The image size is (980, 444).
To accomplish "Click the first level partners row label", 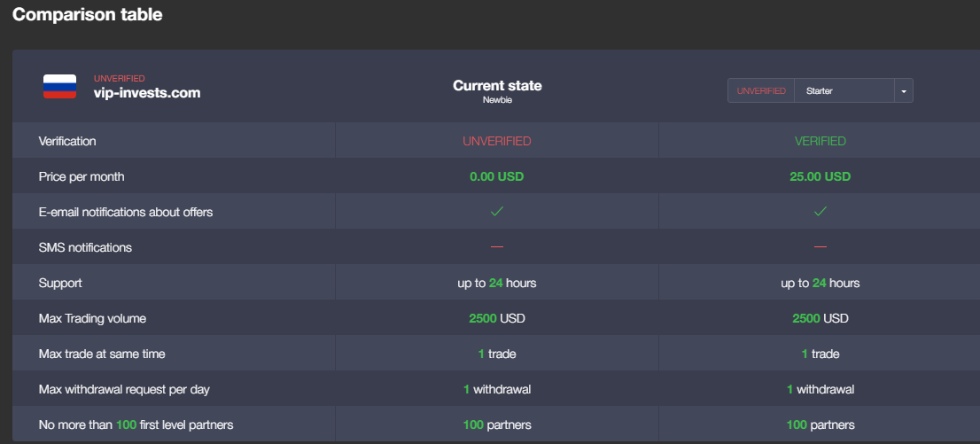I will point(136,425).
